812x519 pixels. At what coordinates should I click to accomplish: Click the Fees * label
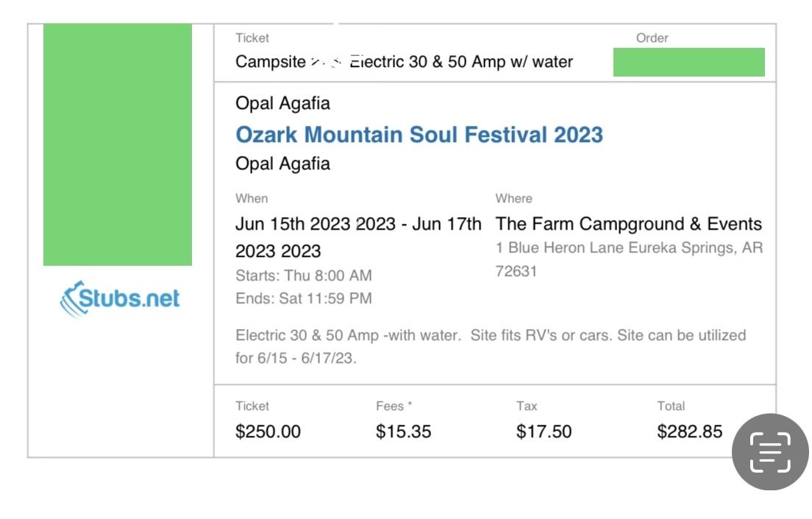point(393,406)
